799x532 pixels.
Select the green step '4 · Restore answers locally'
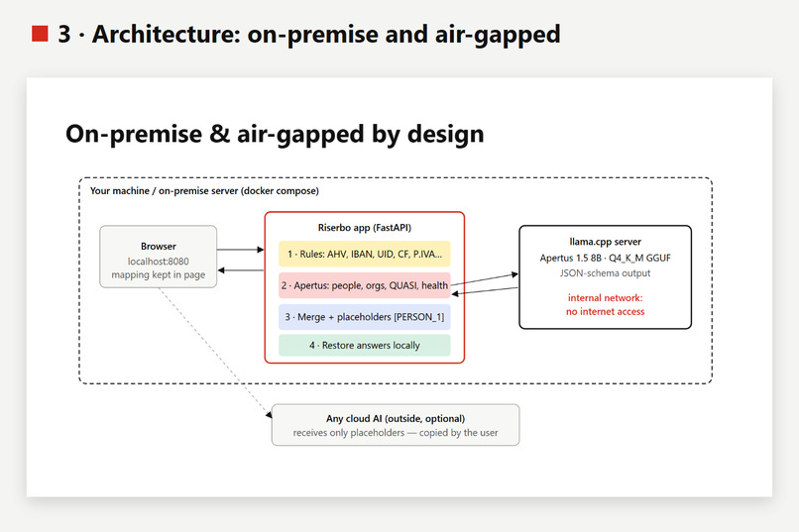(365, 345)
